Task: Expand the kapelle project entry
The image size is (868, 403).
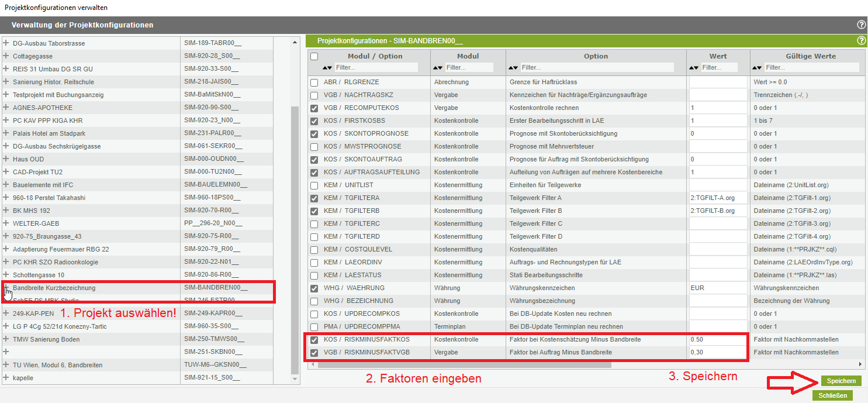Action: pos(6,378)
